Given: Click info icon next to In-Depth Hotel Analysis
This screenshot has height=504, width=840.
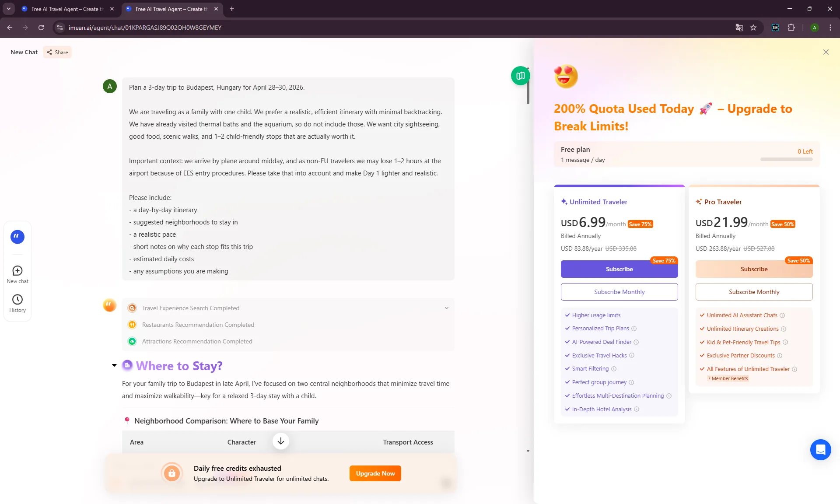Looking at the screenshot, I should point(637,409).
